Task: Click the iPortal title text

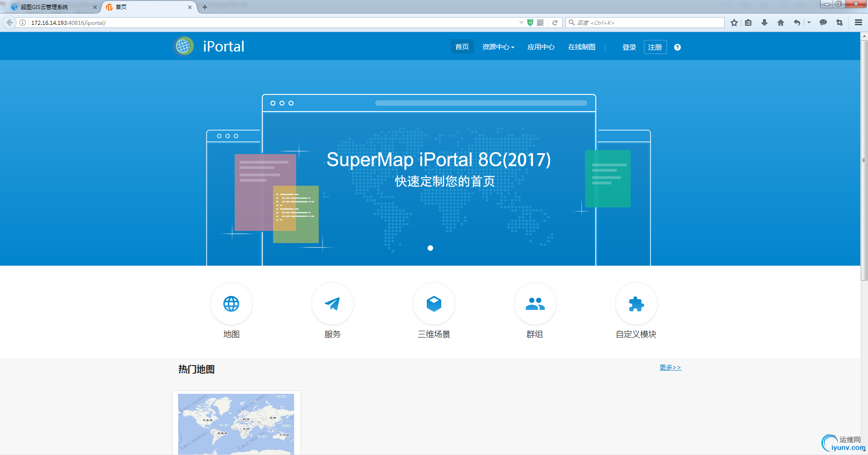Action: (224, 46)
